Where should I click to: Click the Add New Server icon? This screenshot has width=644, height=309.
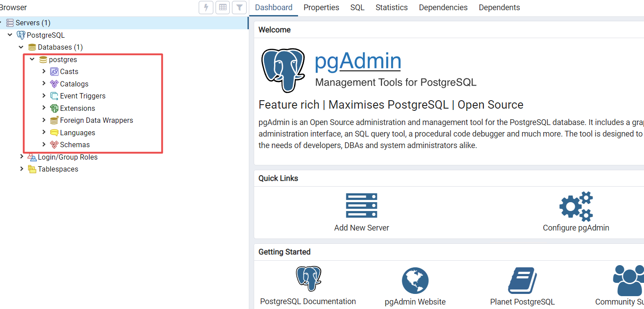361,206
